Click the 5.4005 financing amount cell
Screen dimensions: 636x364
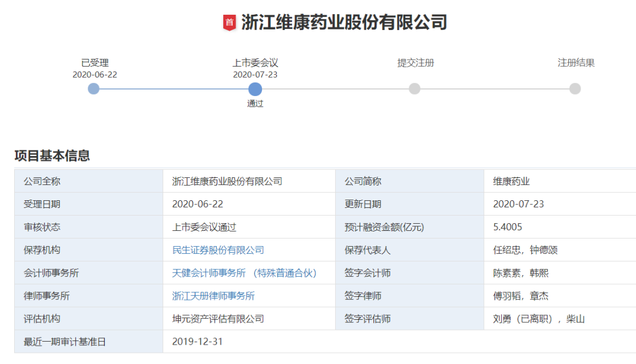(x=508, y=227)
